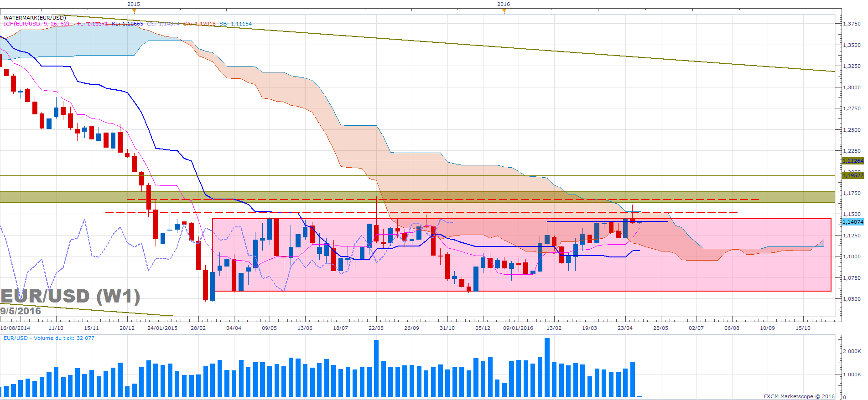Click the 24/01/2015 date on time axis
Image resolution: width=868 pixels, height=400 pixels.
click(x=162, y=328)
